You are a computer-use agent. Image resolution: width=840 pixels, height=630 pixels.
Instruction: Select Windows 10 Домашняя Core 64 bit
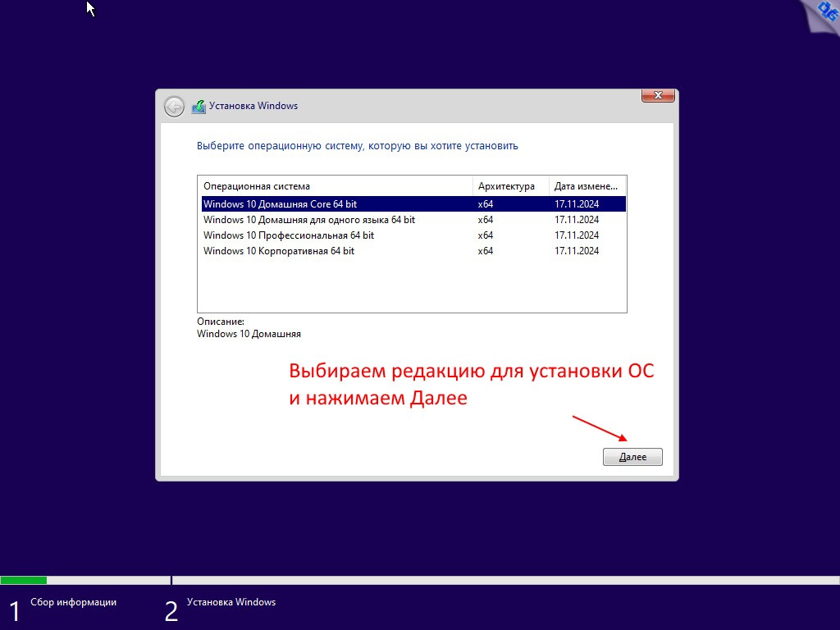280,204
